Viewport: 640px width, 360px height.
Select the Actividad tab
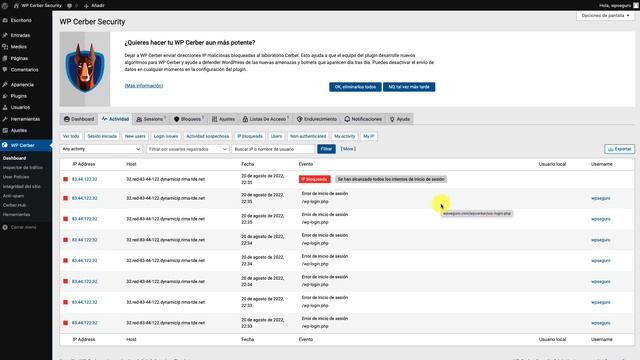click(x=115, y=119)
